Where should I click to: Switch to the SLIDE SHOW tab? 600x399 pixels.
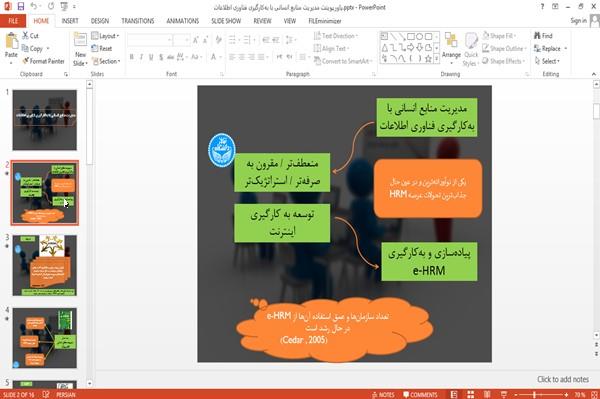pos(226,21)
